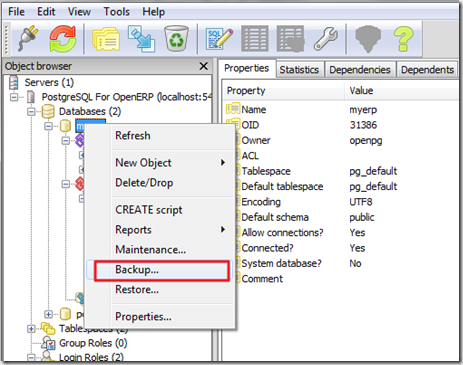The height and width of the screenshot is (365, 463).
Task: Switch to the Dependents tab
Action: (427, 70)
